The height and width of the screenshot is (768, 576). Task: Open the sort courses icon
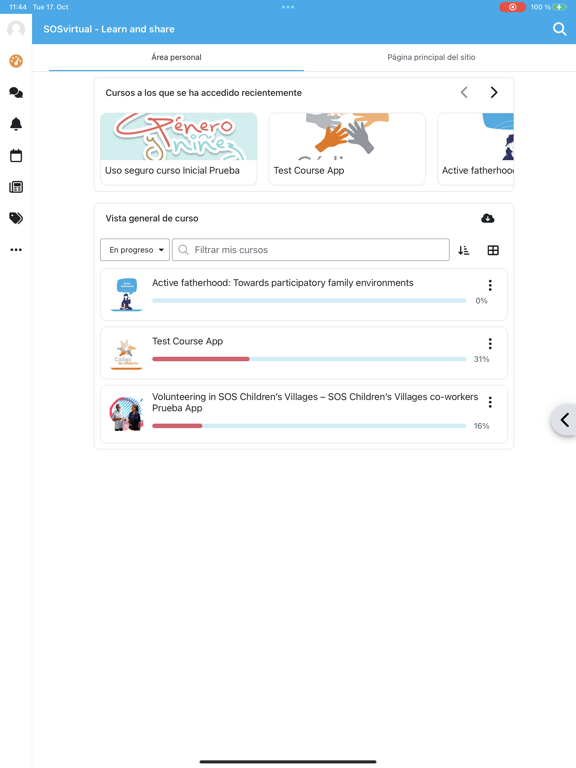click(x=463, y=250)
